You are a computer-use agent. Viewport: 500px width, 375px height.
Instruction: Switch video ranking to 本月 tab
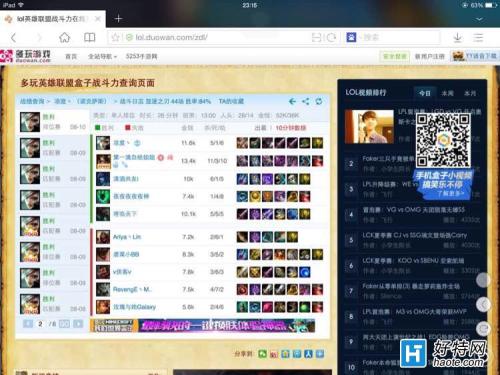470,93
